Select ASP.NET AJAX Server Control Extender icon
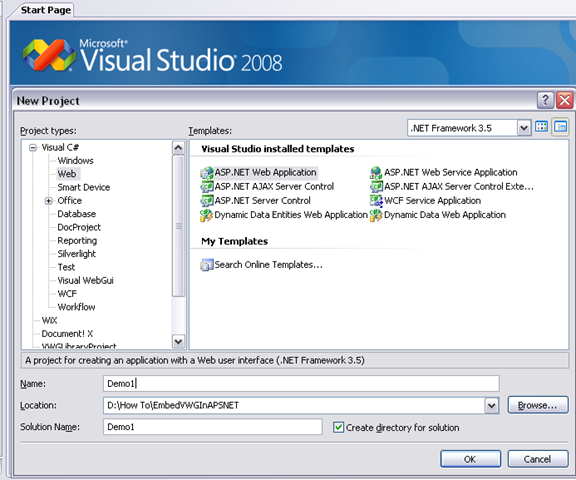The height and width of the screenshot is (480, 576). pyautogui.click(x=376, y=187)
